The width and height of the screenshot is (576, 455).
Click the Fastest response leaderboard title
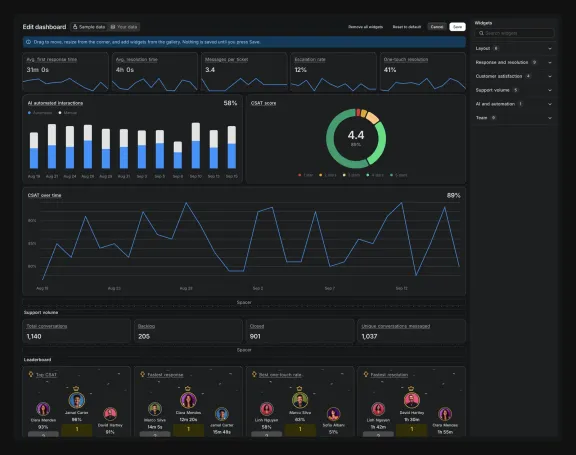point(165,375)
